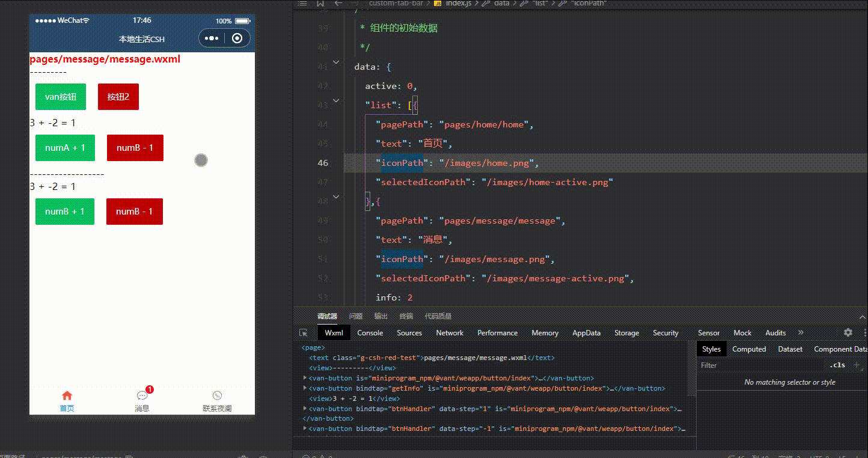868x458 pixels.
Task: Select the custom-tab-bar breadcrumb folder
Action: tap(396, 3)
